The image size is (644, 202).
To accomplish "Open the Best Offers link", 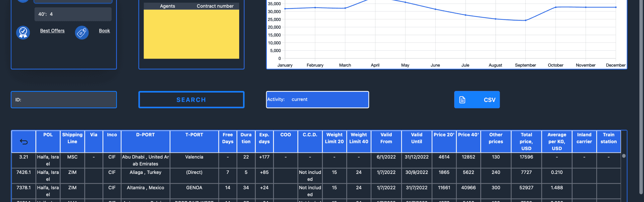I will click(x=52, y=31).
